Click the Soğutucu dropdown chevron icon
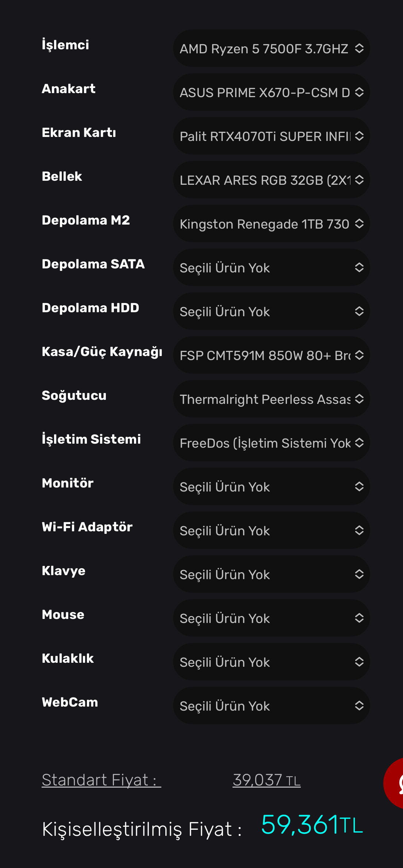This screenshot has width=403, height=868. click(x=359, y=399)
